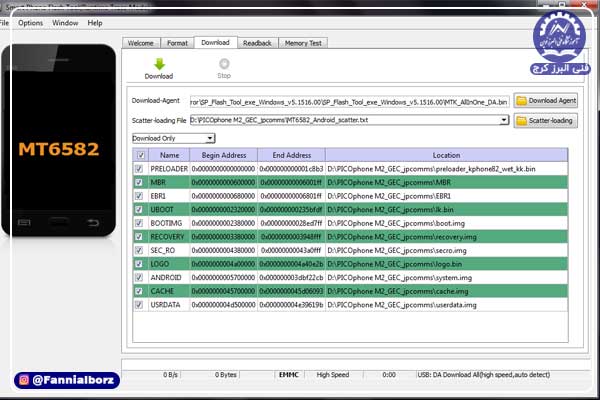The height and width of the screenshot is (400, 600).
Task: Click the recovery.img location cell
Action: click(447, 237)
